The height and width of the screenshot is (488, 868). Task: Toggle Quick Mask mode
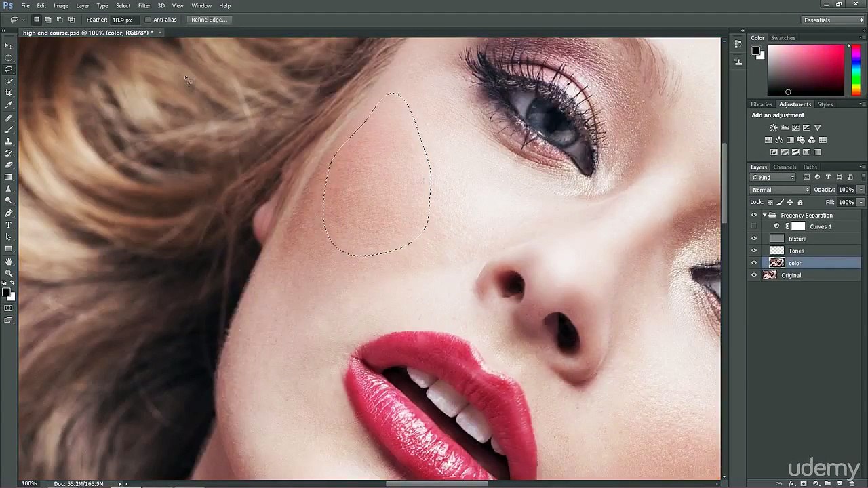tap(8, 308)
